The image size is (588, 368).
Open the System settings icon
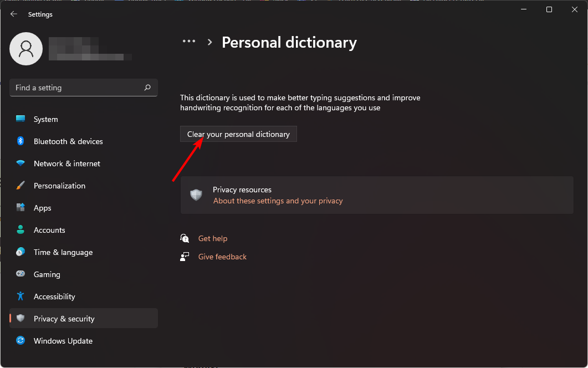[20, 119]
